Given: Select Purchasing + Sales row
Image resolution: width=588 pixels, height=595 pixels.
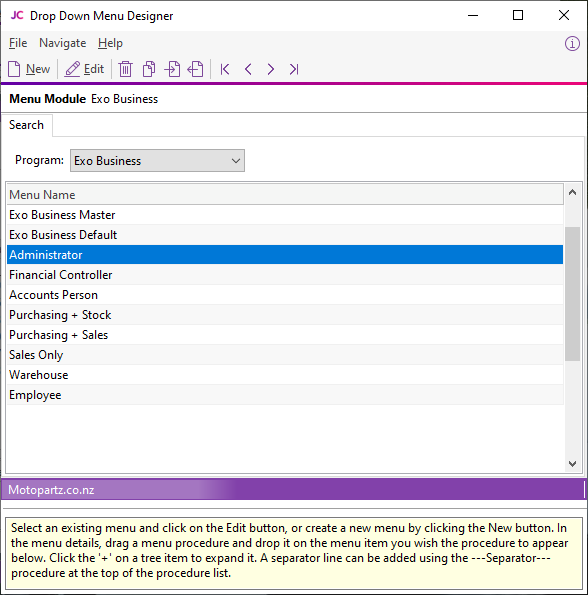Looking at the screenshot, I should click(285, 335).
